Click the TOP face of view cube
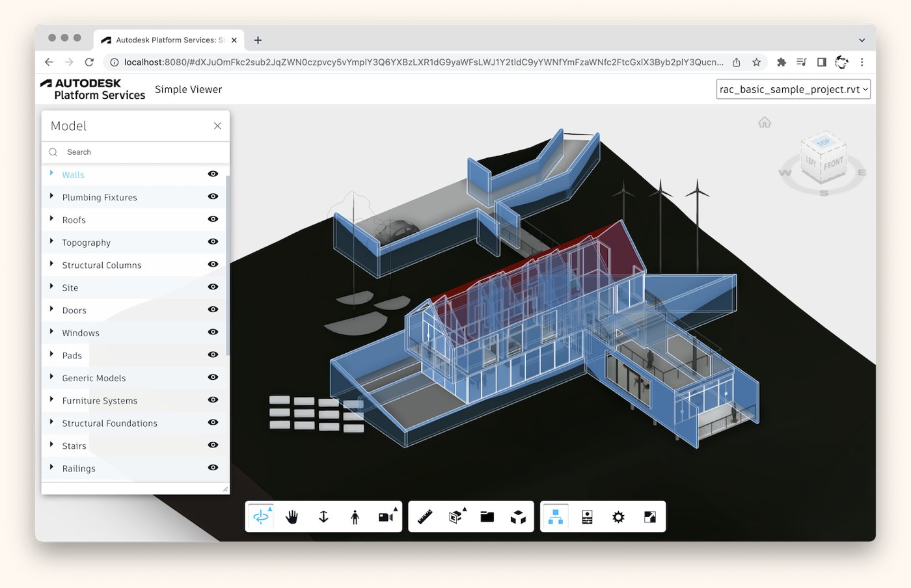 tap(823, 142)
